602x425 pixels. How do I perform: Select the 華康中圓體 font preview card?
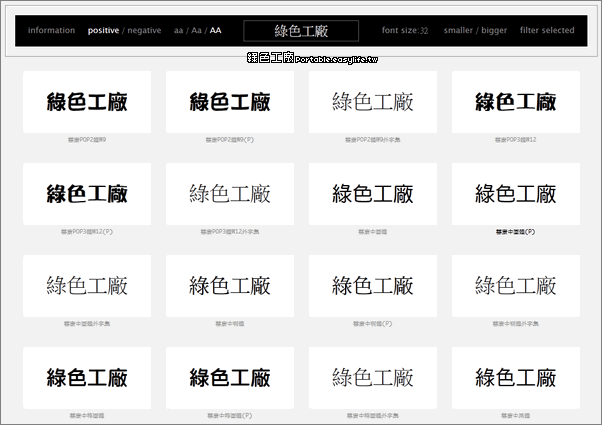(x=373, y=194)
